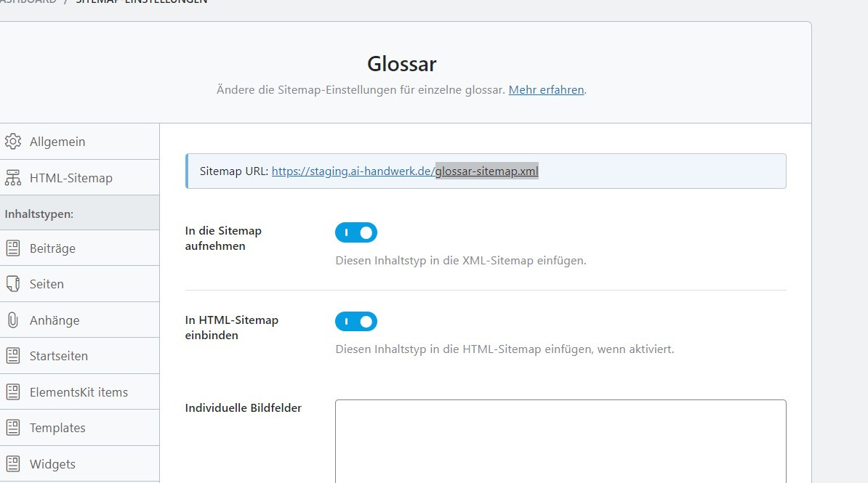The height and width of the screenshot is (483, 868).
Task: Click the Seiten page icon
Action: [12, 284]
